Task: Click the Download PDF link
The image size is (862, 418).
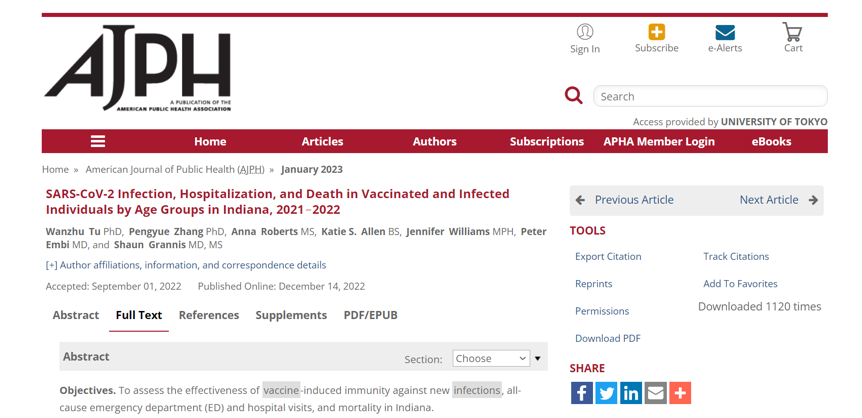Action: (x=607, y=338)
